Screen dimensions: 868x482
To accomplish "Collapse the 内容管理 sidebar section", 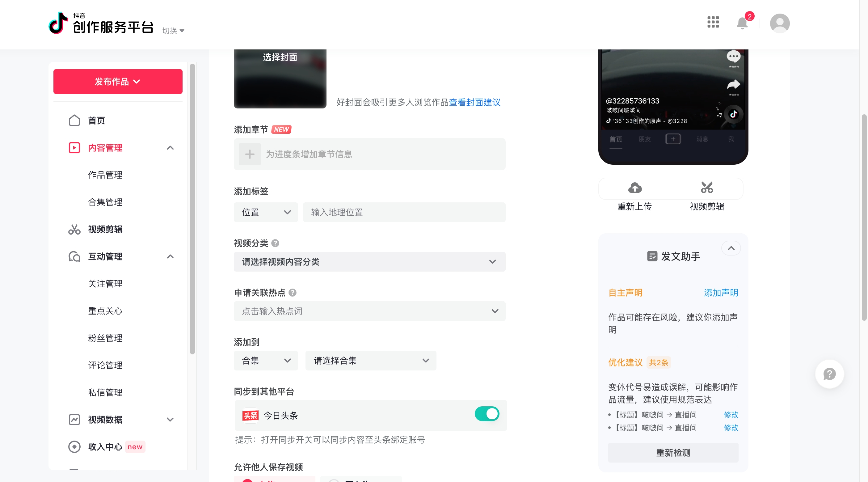I will (x=170, y=148).
